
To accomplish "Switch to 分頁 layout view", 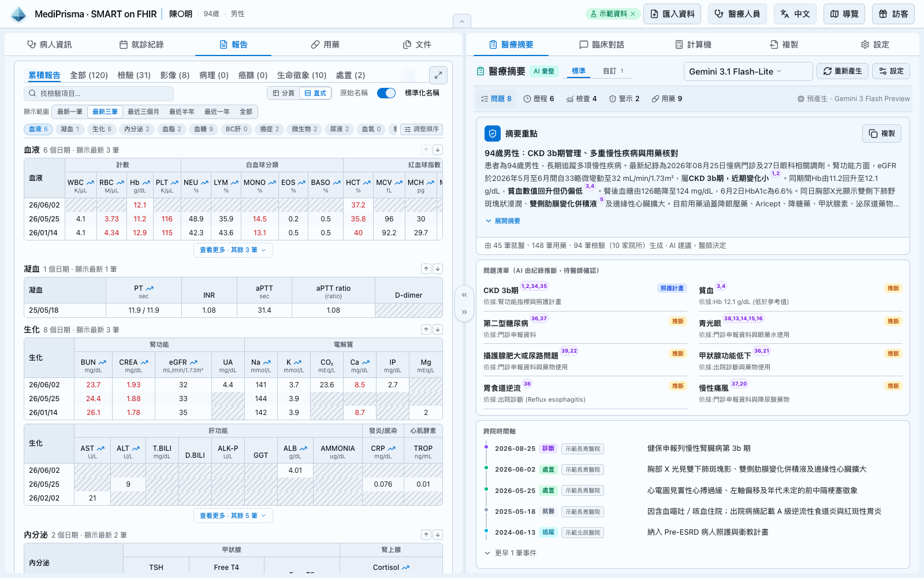I will click(x=284, y=93).
